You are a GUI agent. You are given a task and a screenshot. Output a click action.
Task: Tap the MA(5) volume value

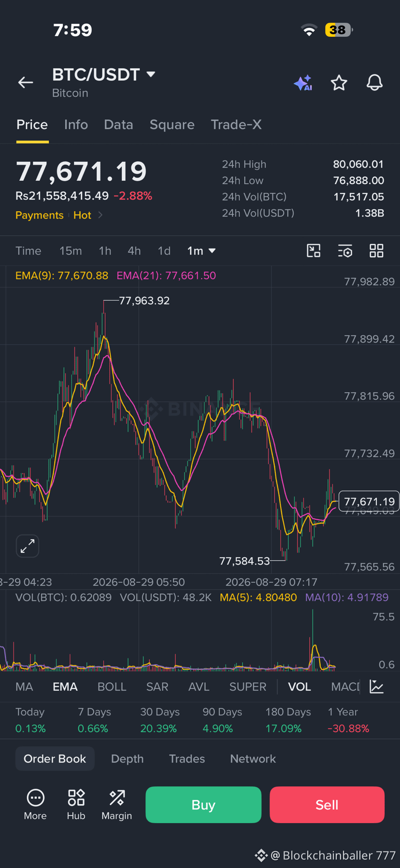coord(258,597)
